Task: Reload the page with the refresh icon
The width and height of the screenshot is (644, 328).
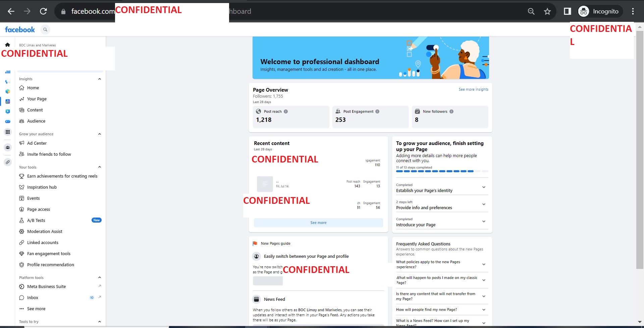Action: 43,11
